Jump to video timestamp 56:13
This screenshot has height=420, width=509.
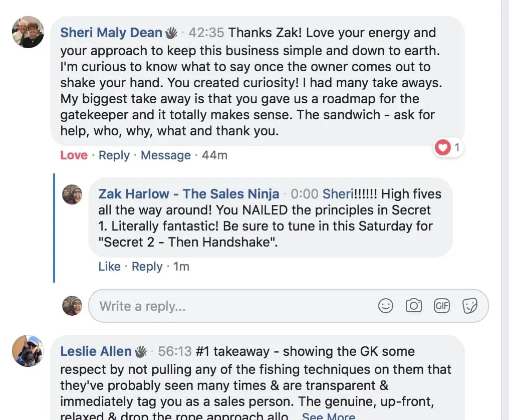pos(175,351)
